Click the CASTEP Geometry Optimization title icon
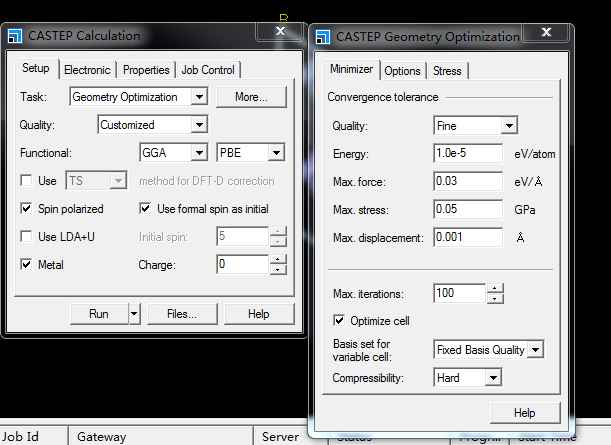Screen dimensions: 611x445 323,37
